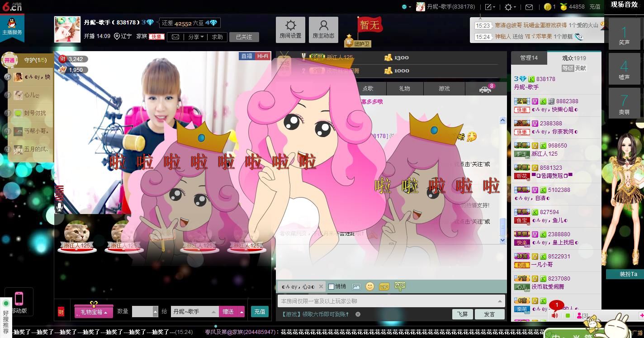Select the 贡献 sort option
The image size is (644, 338).
coord(581,68)
